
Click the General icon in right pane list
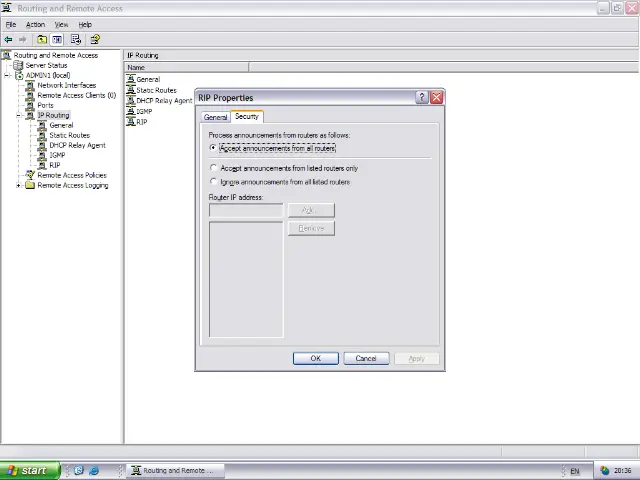click(x=131, y=79)
